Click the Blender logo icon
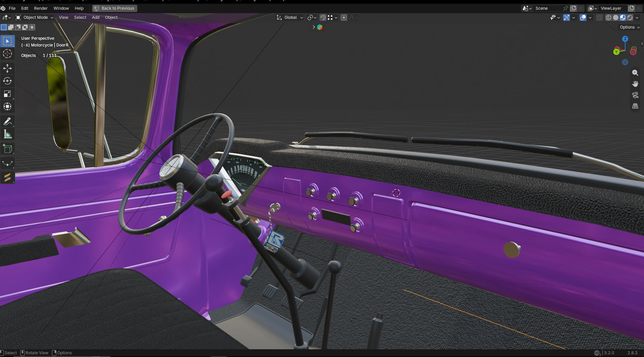Screen dimensions: 644x357 tap(3, 8)
